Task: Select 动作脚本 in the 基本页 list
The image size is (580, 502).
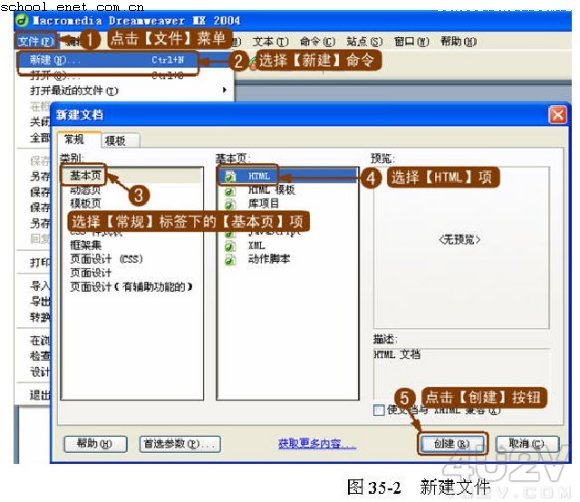Action: click(x=269, y=259)
